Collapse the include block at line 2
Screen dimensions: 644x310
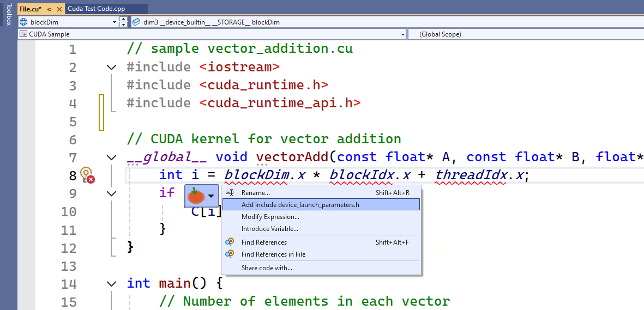click(112, 68)
